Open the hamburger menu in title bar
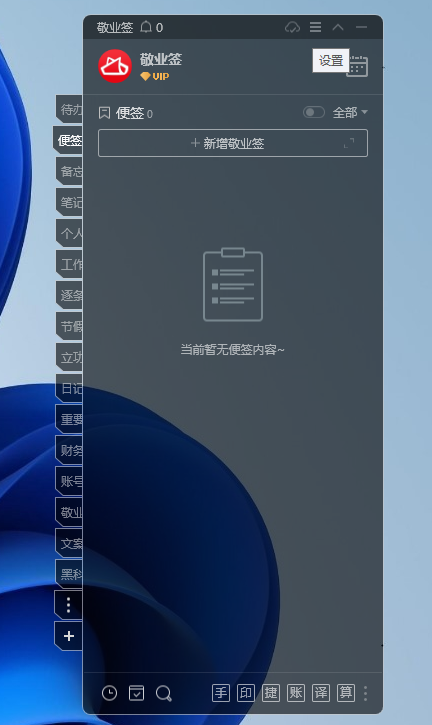 315,27
